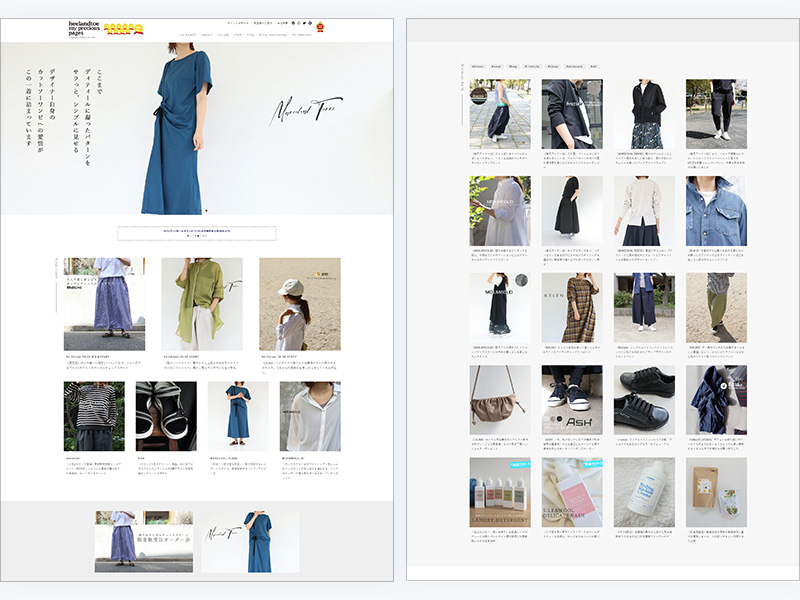
Task: Open the blue gingham skirt feature photo
Action: click(104, 304)
